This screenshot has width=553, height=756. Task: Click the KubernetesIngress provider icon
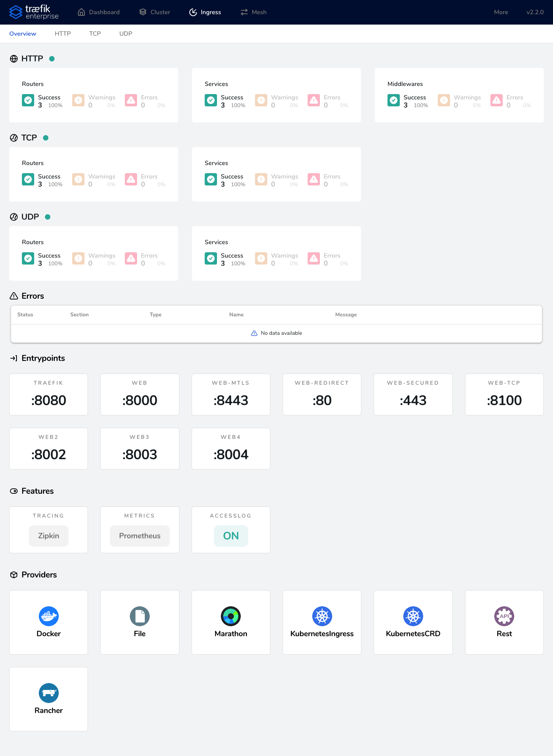pyautogui.click(x=322, y=616)
